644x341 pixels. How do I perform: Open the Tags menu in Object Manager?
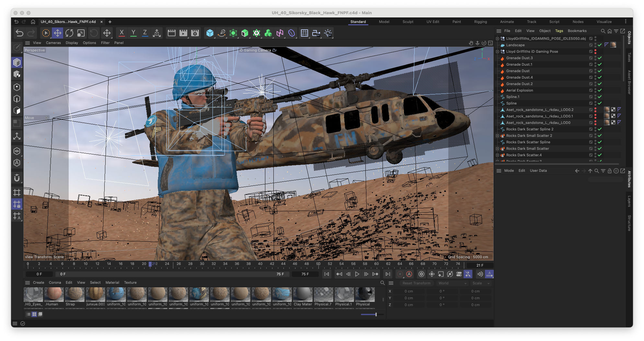pos(559,31)
